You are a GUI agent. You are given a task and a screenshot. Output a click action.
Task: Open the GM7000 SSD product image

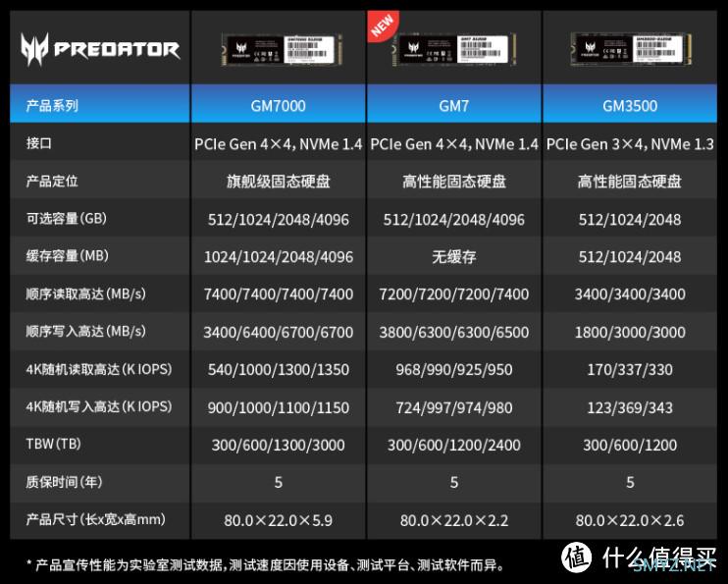pos(282,49)
